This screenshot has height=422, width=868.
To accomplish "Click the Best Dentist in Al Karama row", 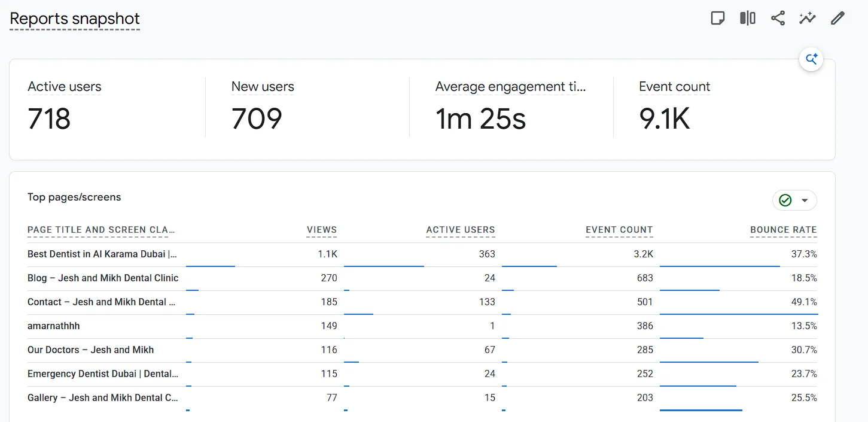I will pyautogui.click(x=422, y=254).
